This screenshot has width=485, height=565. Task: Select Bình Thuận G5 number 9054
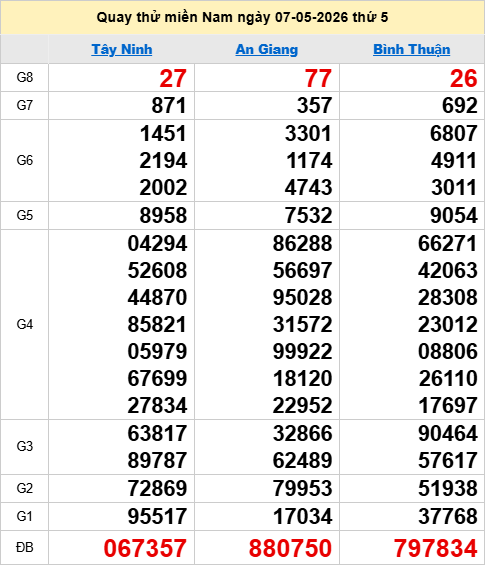tap(454, 215)
